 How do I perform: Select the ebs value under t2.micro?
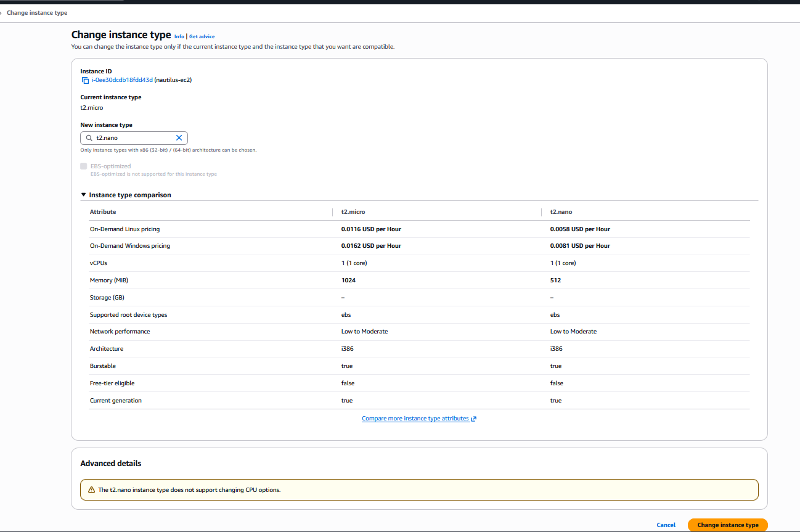click(346, 315)
